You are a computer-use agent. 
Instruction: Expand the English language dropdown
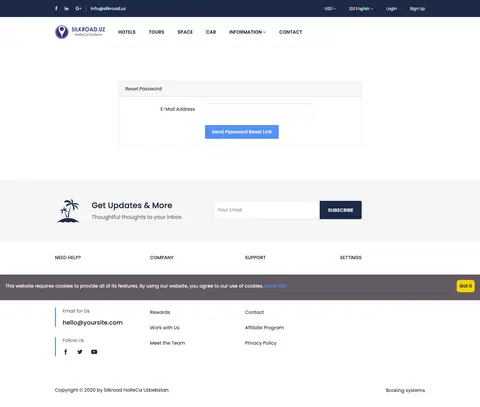point(361,9)
